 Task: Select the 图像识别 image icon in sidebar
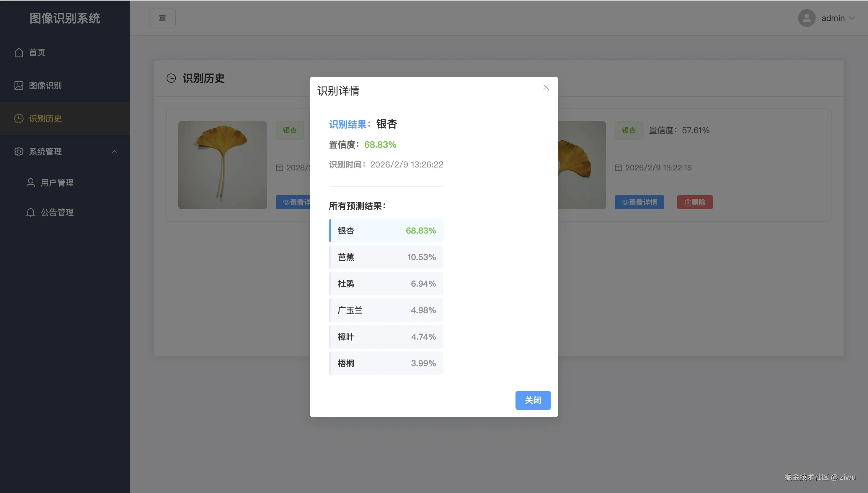[19, 86]
